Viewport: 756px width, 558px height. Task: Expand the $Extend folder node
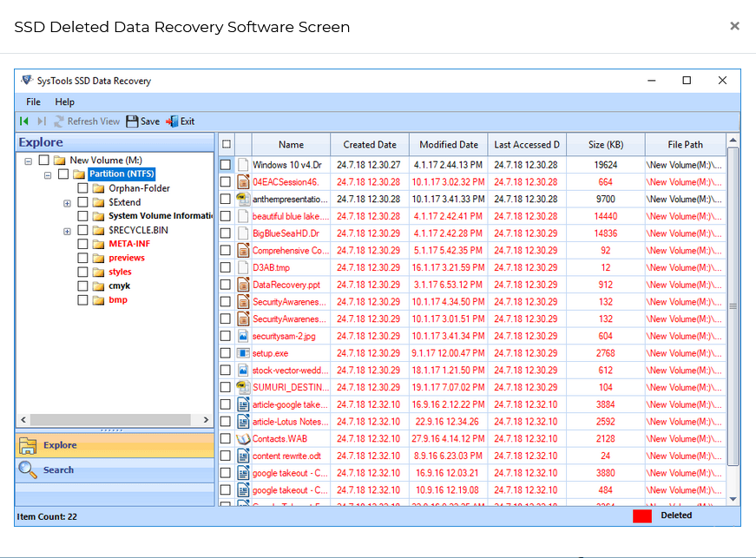(67, 203)
